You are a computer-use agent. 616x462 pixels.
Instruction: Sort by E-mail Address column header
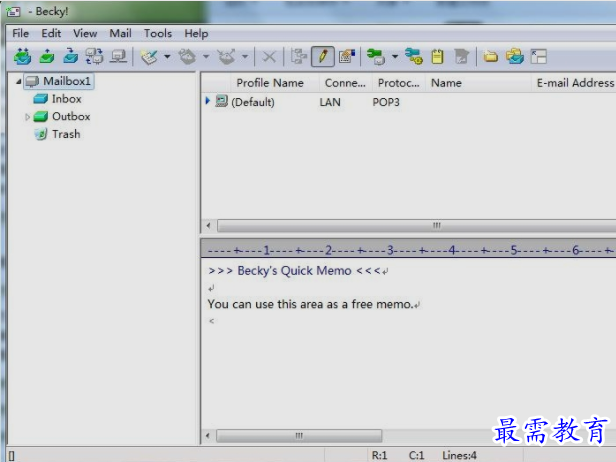[574, 83]
